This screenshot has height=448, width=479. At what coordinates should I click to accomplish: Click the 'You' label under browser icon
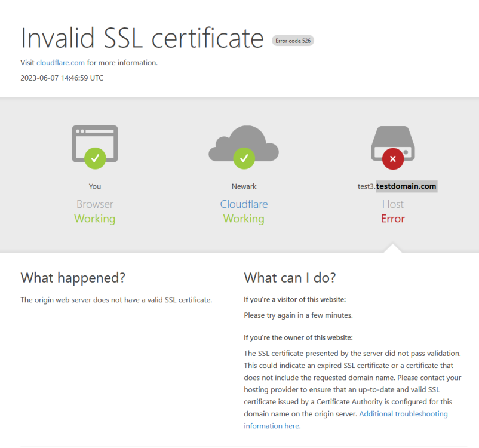(x=95, y=186)
